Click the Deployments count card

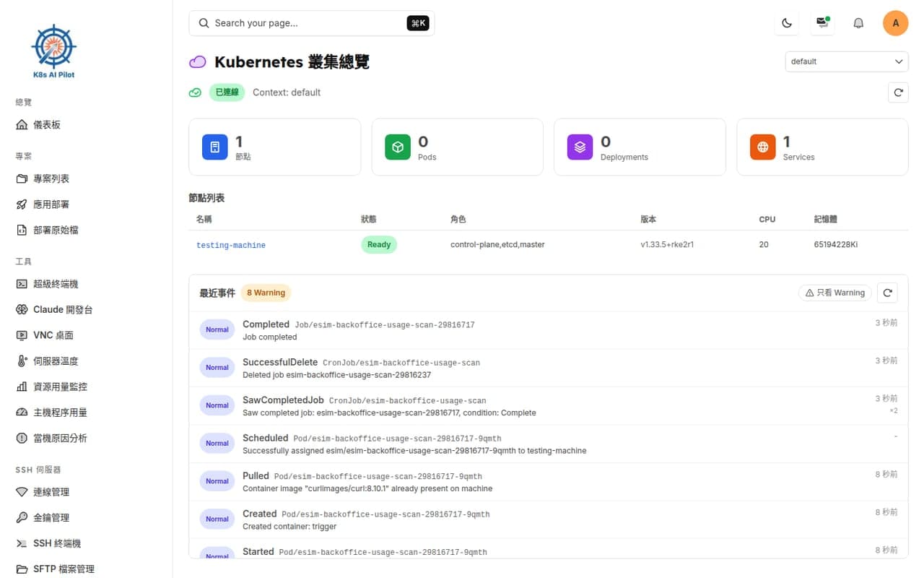point(640,147)
